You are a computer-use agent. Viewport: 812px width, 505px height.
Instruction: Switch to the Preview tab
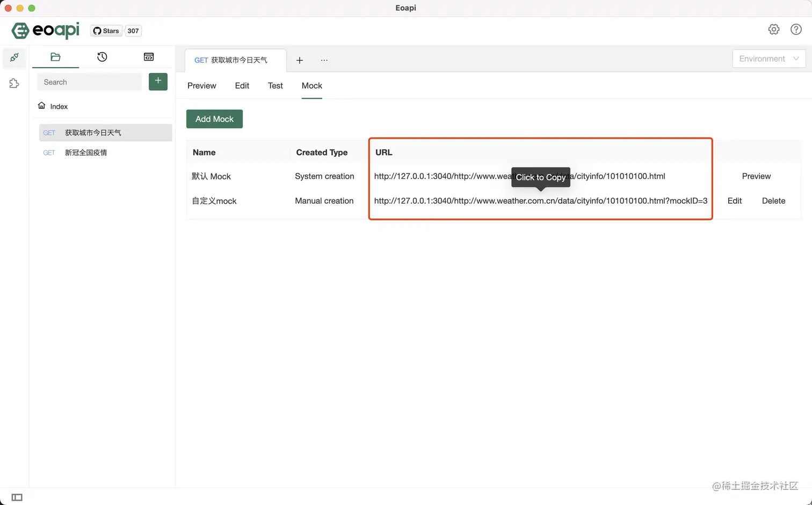(x=202, y=86)
